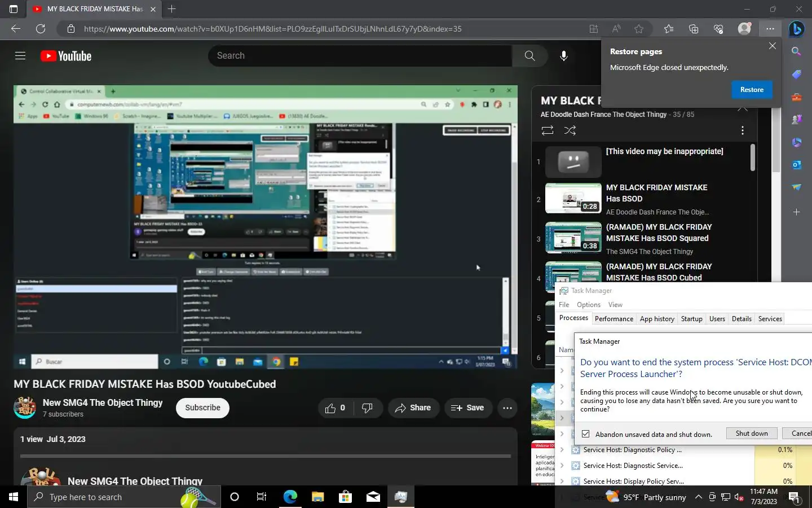Uncheck Abandon unsaved data and shut down
Viewport: 812px width, 508px height.
click(585, 434)
